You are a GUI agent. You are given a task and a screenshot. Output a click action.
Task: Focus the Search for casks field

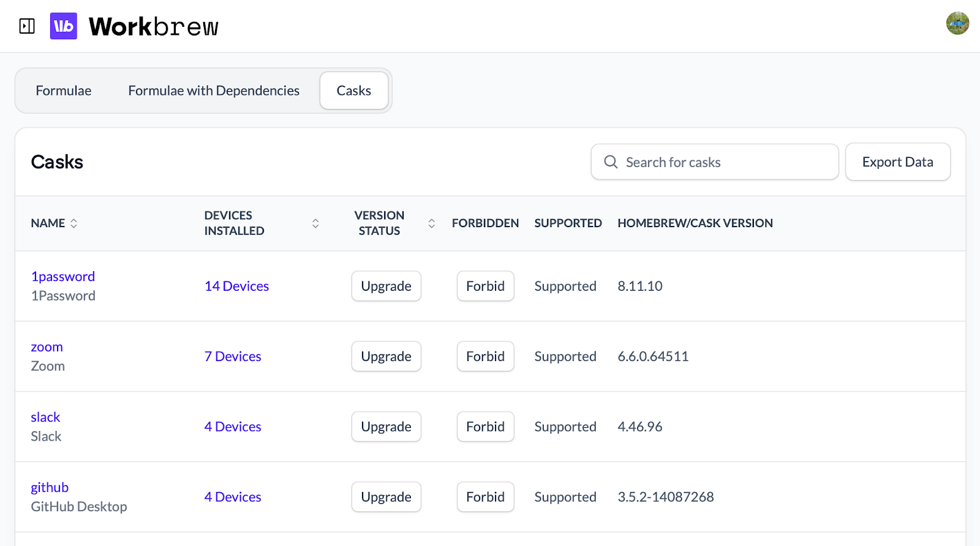point(723,162)
